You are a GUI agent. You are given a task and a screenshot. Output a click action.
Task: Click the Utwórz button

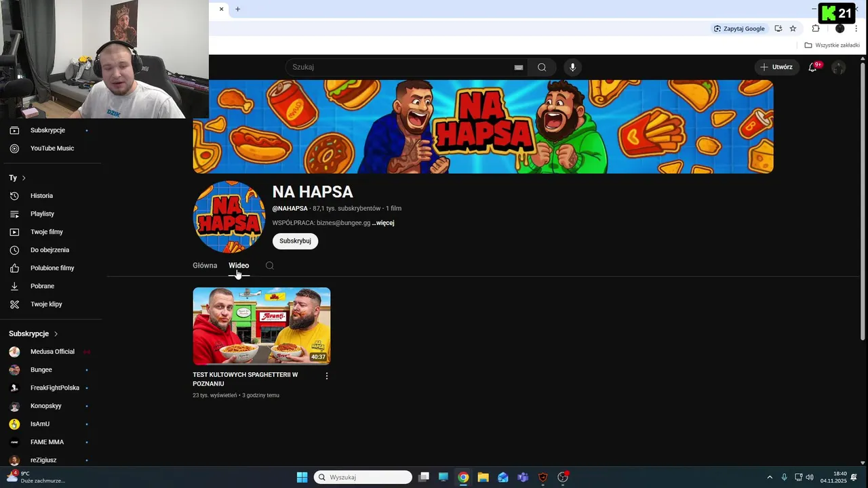pyautogui.click(x=776, y=67)
